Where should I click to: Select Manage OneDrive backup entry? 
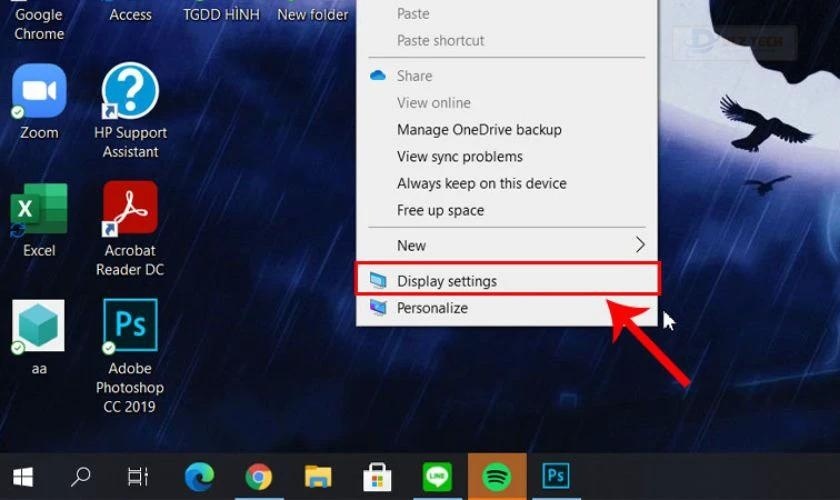point(507,130)
